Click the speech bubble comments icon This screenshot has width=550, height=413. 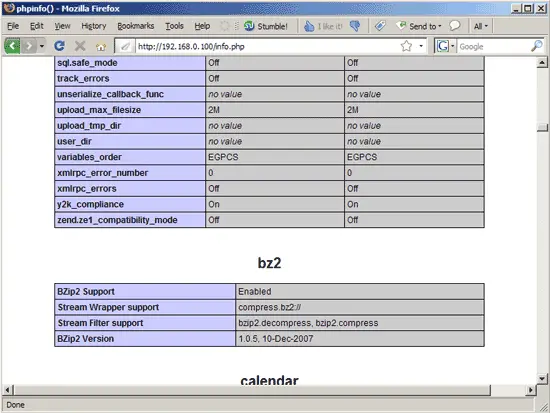(x=455, y=26)
